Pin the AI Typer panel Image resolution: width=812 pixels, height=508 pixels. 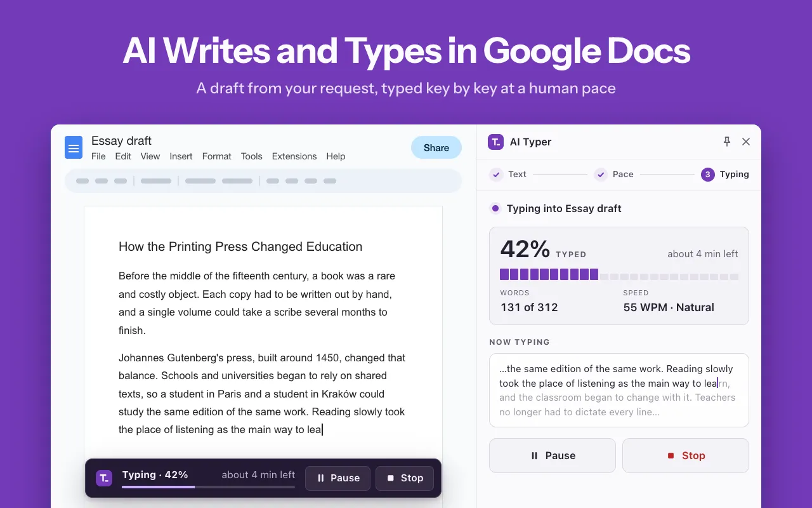(727, 142)
